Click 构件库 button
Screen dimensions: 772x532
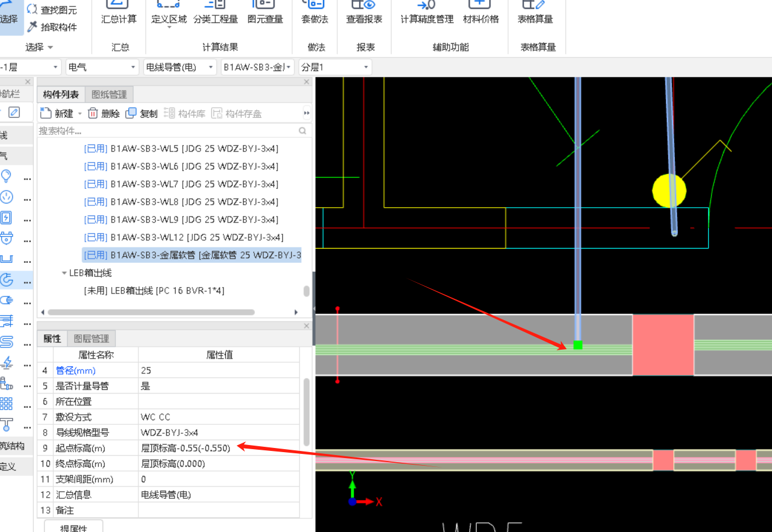185,114
